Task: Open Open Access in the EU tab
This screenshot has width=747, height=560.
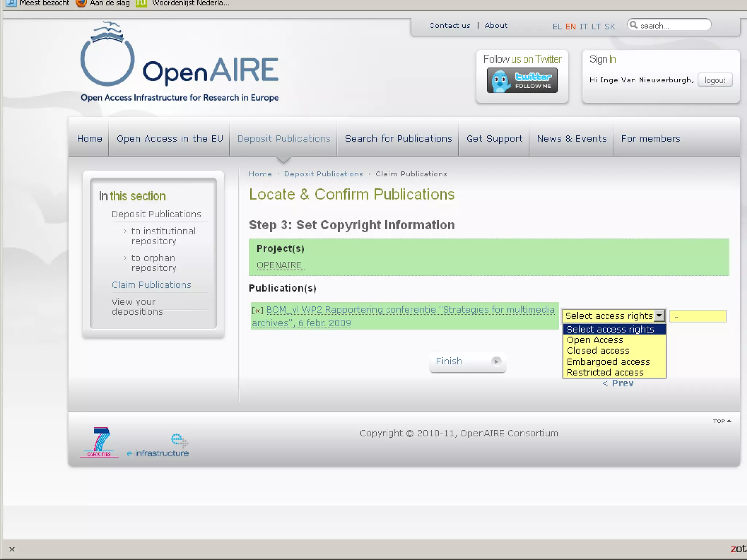Action: coord(170,139)
